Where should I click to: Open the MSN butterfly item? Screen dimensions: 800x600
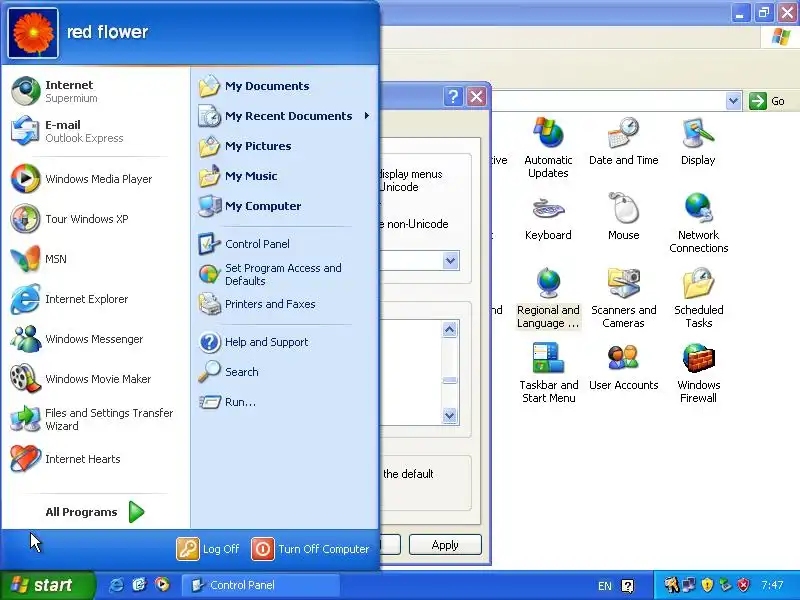point(95,259)
